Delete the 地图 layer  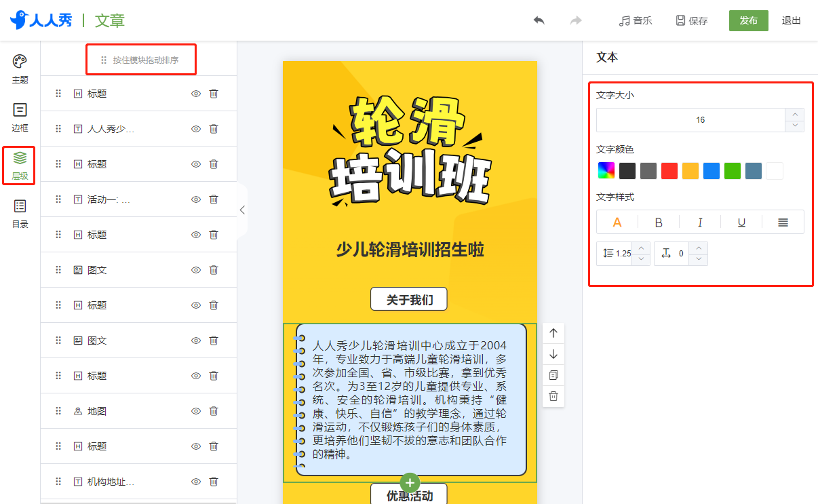tap(214, 411)
